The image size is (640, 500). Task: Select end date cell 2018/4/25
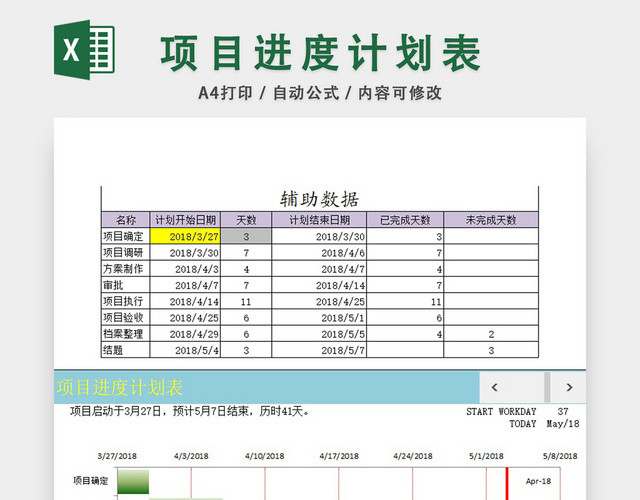tap(319, 301)
